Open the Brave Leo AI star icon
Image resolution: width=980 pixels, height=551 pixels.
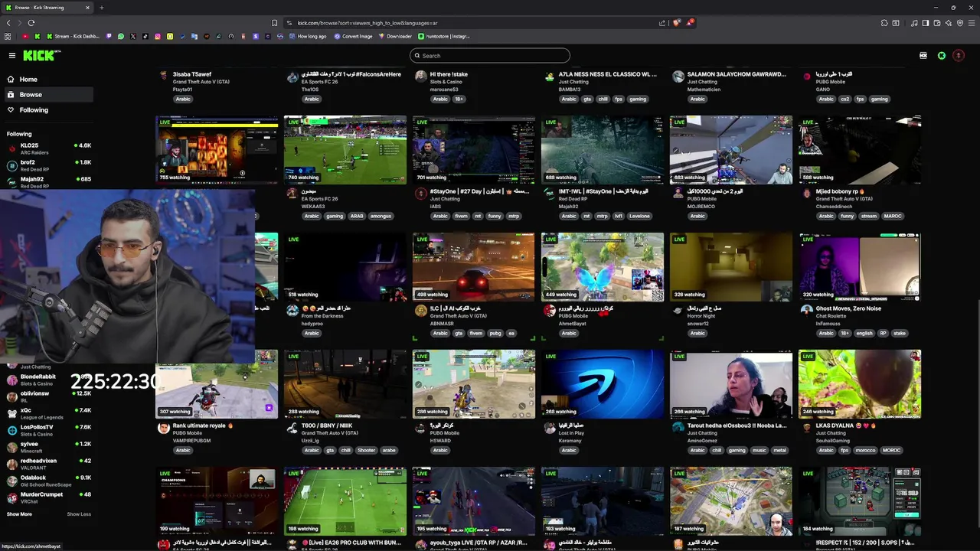pyautogui.click(x=949, y=23)
